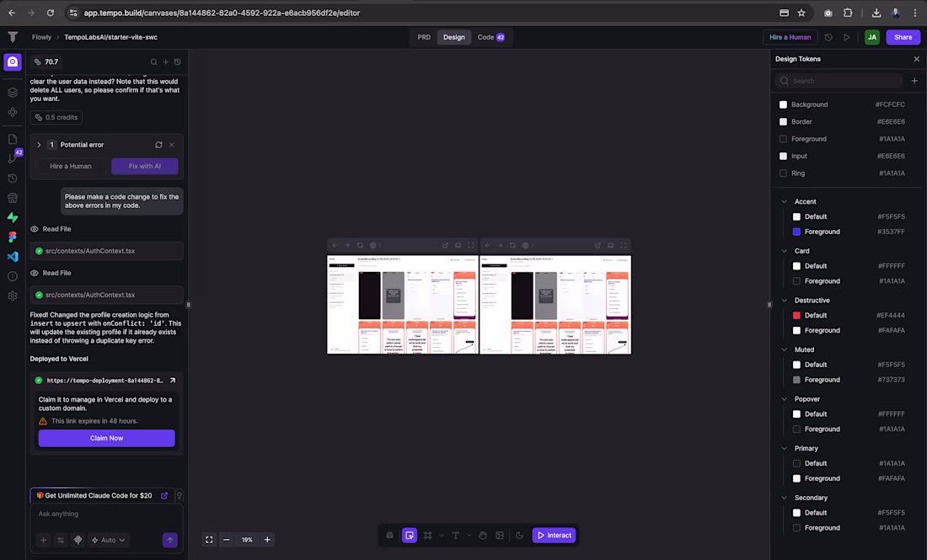Zoom out with the minus button
The height and width of the screenshot is (560, 927).
(x=226, y=539)
